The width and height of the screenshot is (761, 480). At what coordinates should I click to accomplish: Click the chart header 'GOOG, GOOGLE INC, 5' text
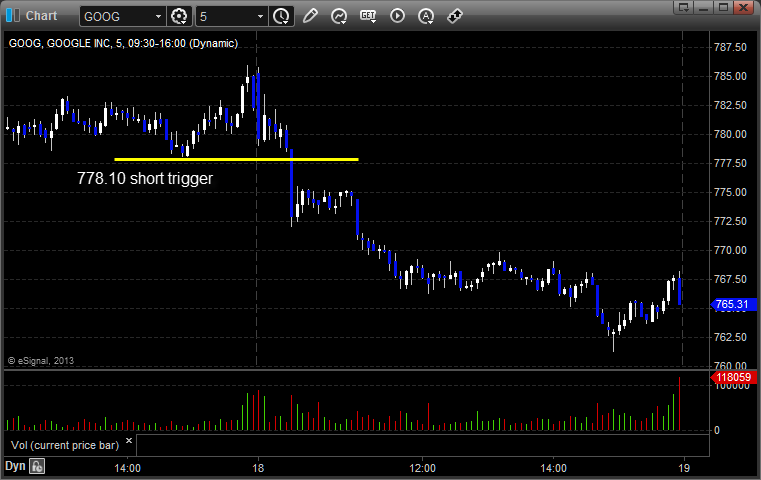pyautogui.click(x=123, y=43)
